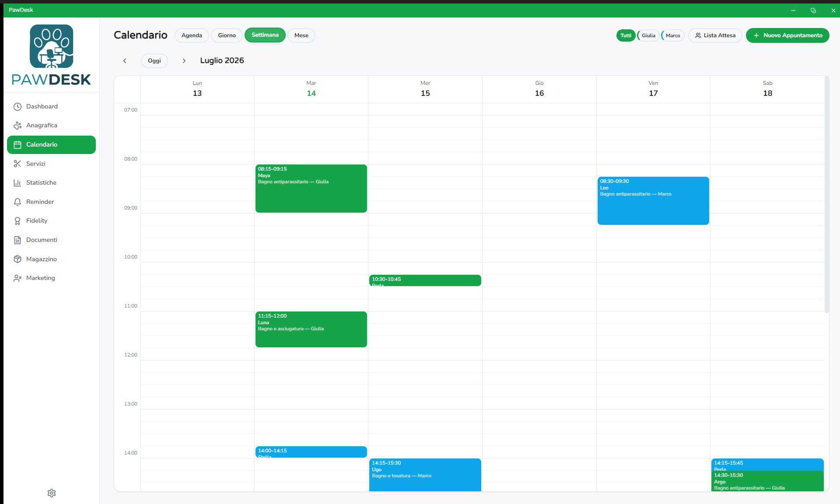This screenshot has height=504, width=840.
Task: Open the Dashboard menu item
Action: pos(52,106)
